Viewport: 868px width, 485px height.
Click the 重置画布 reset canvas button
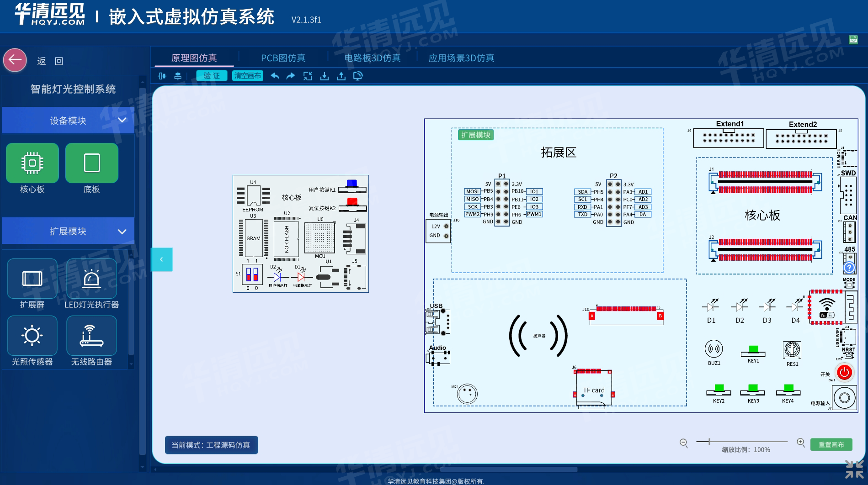[831, 444]
